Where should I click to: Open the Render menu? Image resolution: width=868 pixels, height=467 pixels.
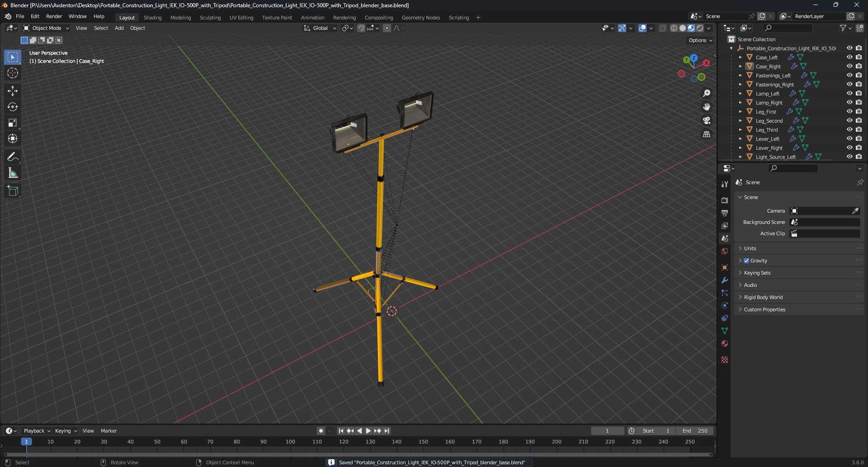click(x=54, y=16)
